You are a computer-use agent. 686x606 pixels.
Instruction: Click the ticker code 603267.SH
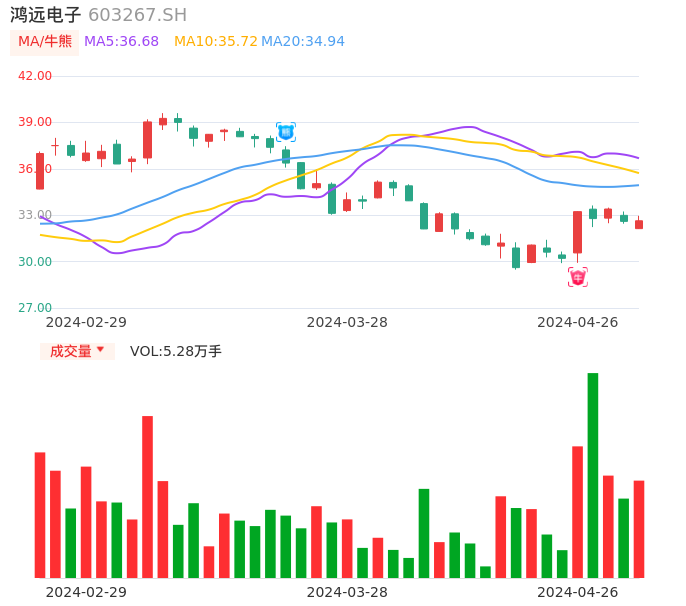pyautogui.click(x=137, y=15)
